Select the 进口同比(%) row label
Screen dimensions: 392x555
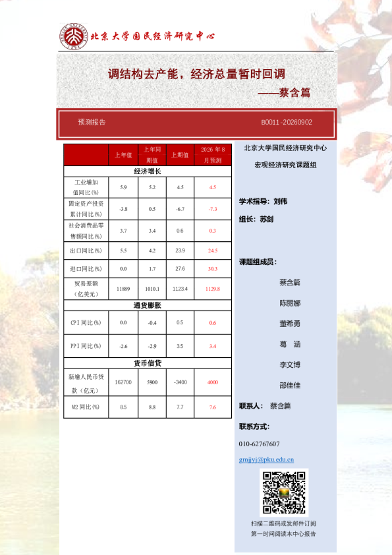coord(86,269)
